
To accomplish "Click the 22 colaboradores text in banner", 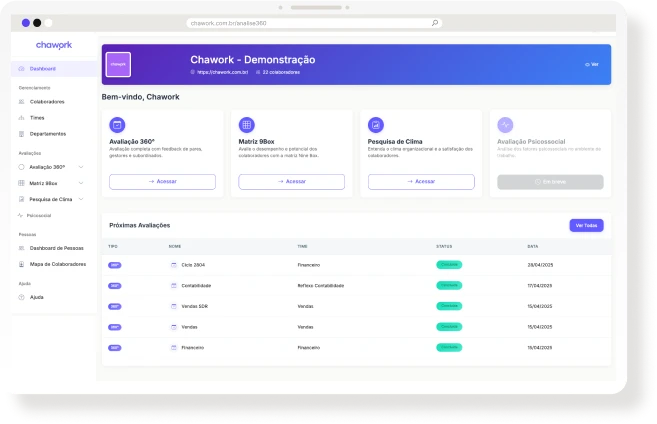I will coord(281,72).
